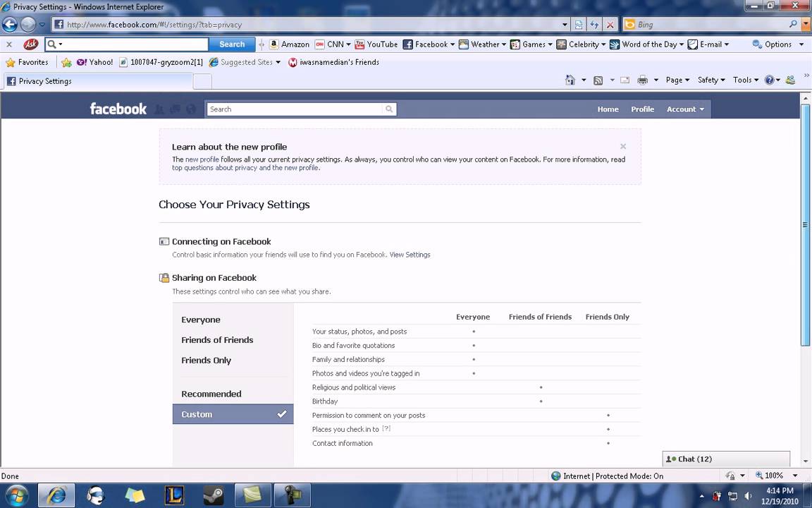Click Amazon on the Ask toolbar
The width and height of the screenshot is (812, 508).
[290, 44]
